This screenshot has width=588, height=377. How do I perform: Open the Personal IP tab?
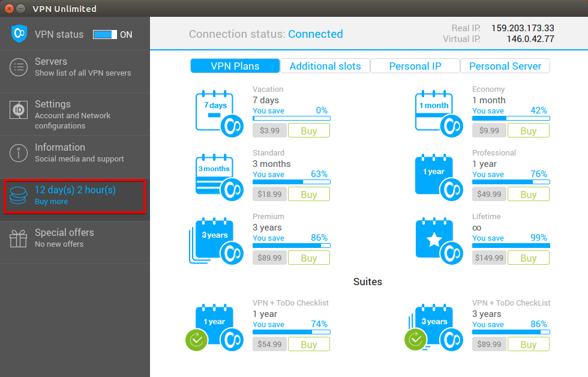tap(415, 66)
